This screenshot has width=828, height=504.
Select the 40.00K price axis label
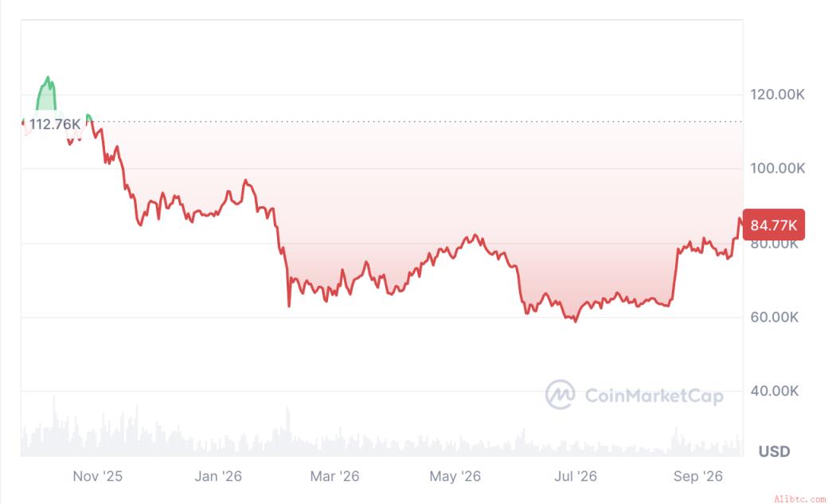click(x=775, y=391)
